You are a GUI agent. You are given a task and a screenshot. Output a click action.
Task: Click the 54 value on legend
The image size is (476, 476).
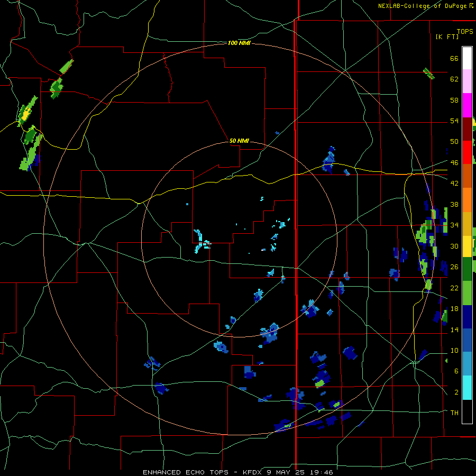454,121
